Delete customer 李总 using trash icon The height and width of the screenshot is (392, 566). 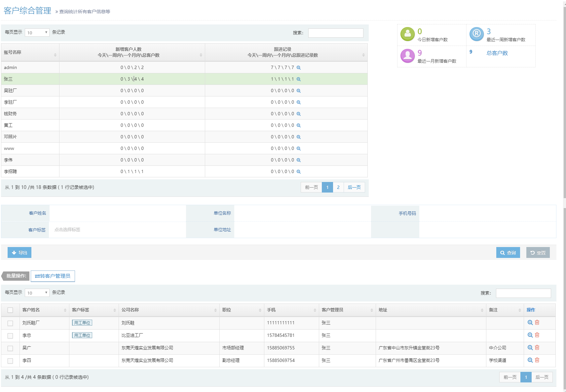[x=537, y=335]
